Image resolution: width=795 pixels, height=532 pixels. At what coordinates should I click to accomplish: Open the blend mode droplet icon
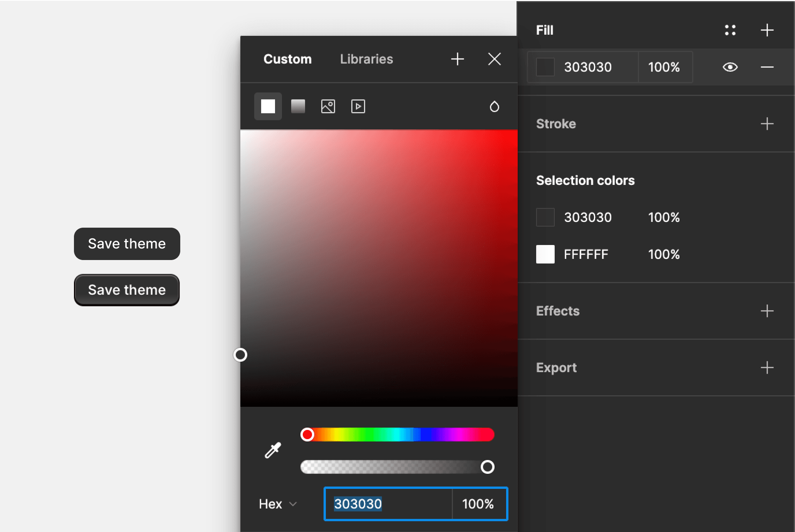tap(494, 106)
